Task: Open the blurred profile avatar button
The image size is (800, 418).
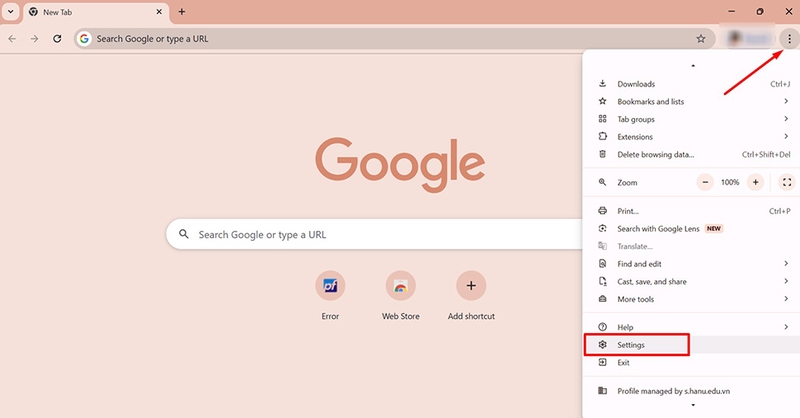Action: [749, 39]
